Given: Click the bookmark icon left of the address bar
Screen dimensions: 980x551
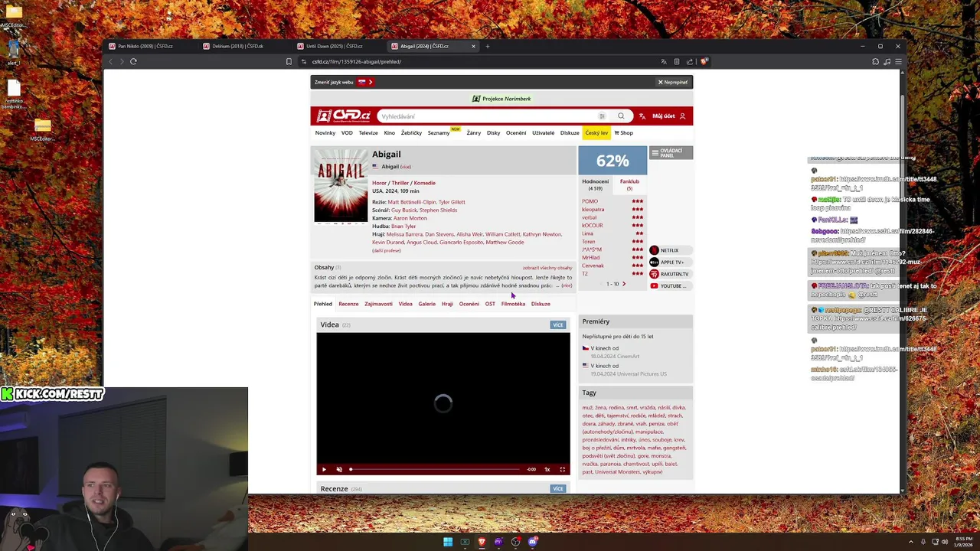Looking at the screenshot, I should pos(289,61).
